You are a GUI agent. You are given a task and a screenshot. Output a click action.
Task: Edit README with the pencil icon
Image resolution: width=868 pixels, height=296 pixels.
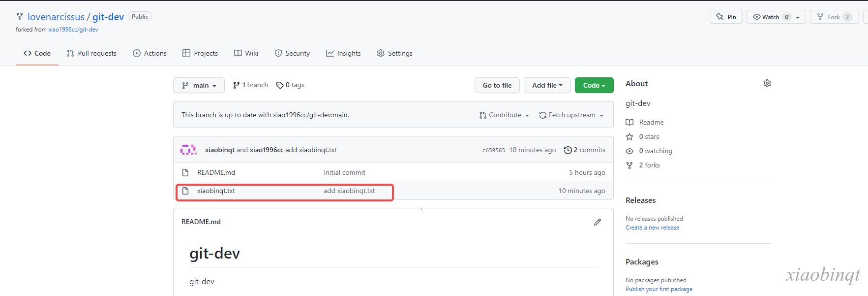tap(598, 222)
